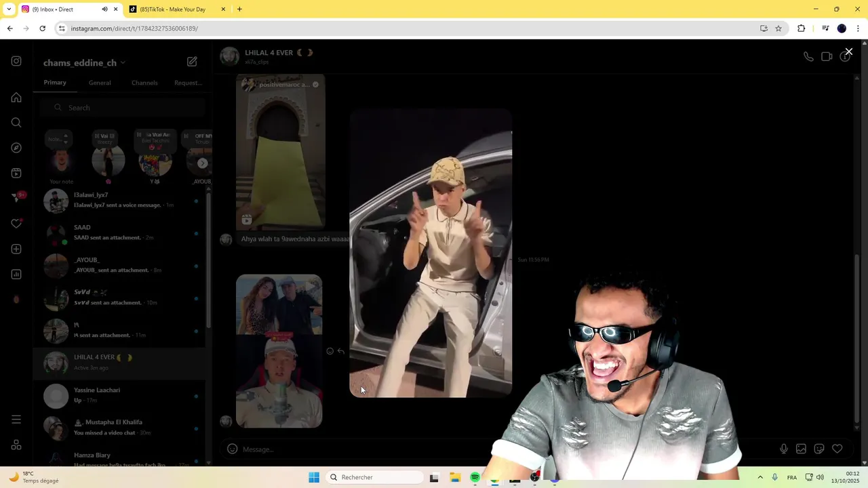
Task: React to the video message with emoji icon
Action: 330,351
